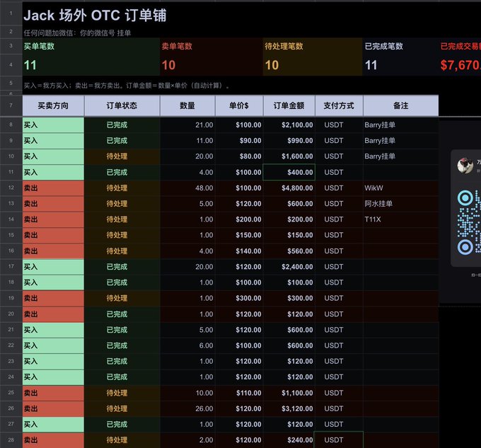Select row 1 header
The height and width of the screenshot is (448, 481).
11,13
